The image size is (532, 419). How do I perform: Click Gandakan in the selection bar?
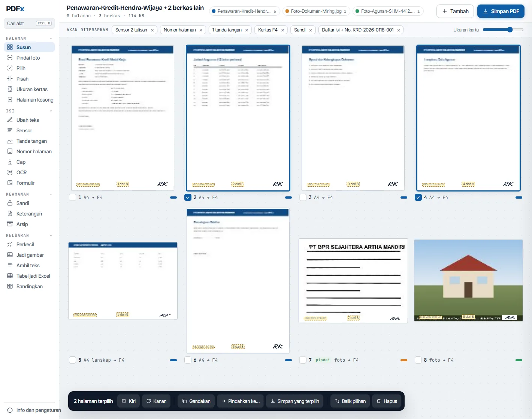[x=196, y=401]
